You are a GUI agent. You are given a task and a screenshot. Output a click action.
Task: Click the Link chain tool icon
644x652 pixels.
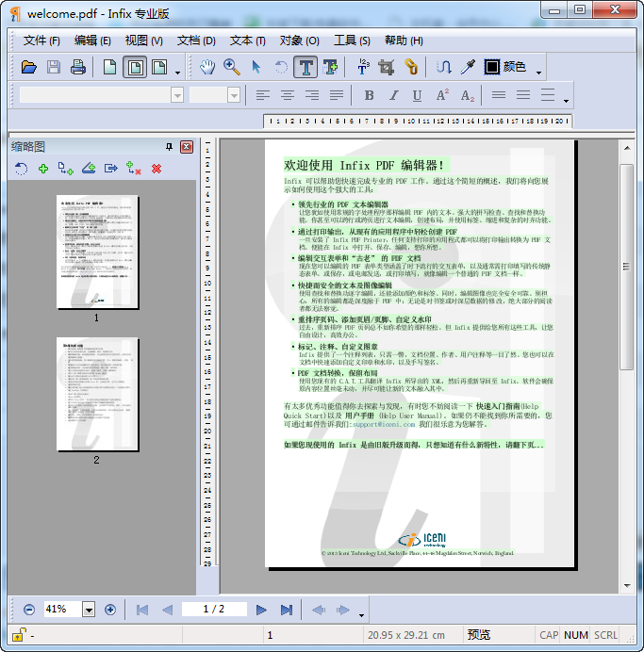tap(411, 67)
